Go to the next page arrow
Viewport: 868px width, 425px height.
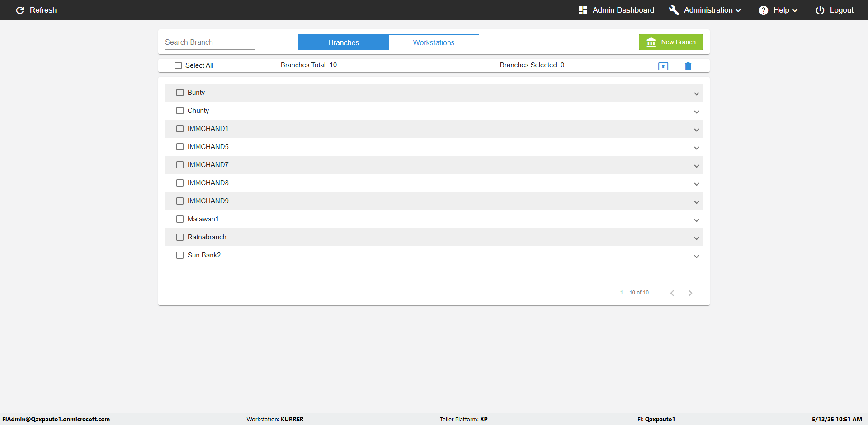690,293
